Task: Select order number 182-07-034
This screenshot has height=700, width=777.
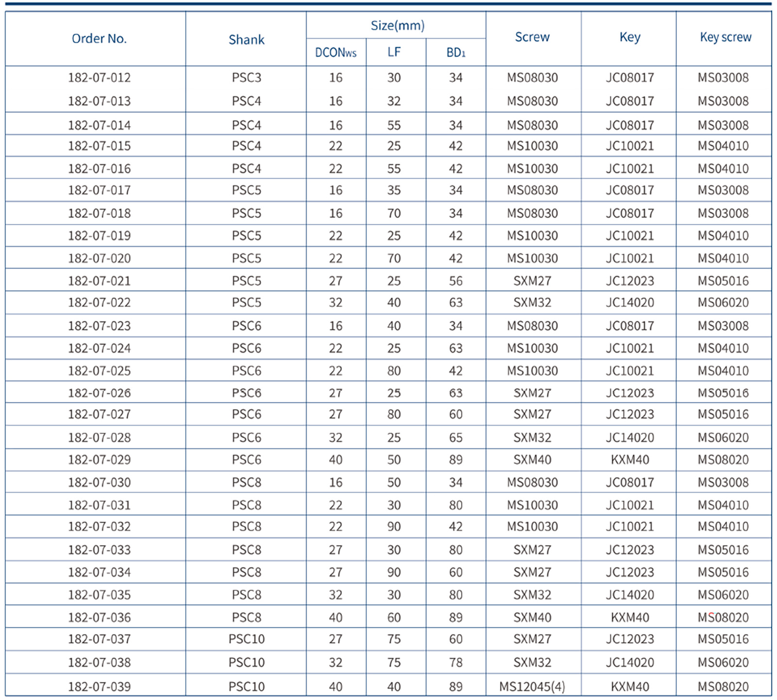Action: pos(99,572)
